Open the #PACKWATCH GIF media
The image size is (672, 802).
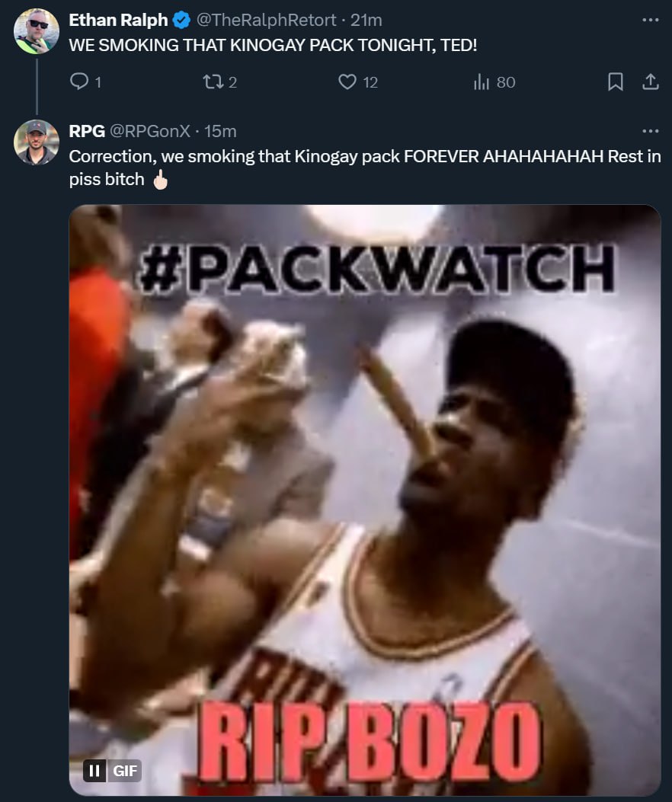[365, 500]
